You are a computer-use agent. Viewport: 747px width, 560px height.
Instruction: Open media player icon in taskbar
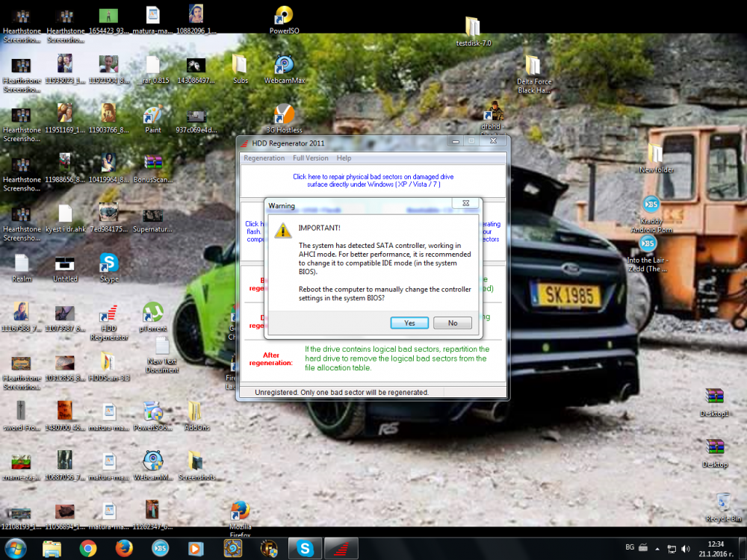pyautogui.click(x=195, y=549)
